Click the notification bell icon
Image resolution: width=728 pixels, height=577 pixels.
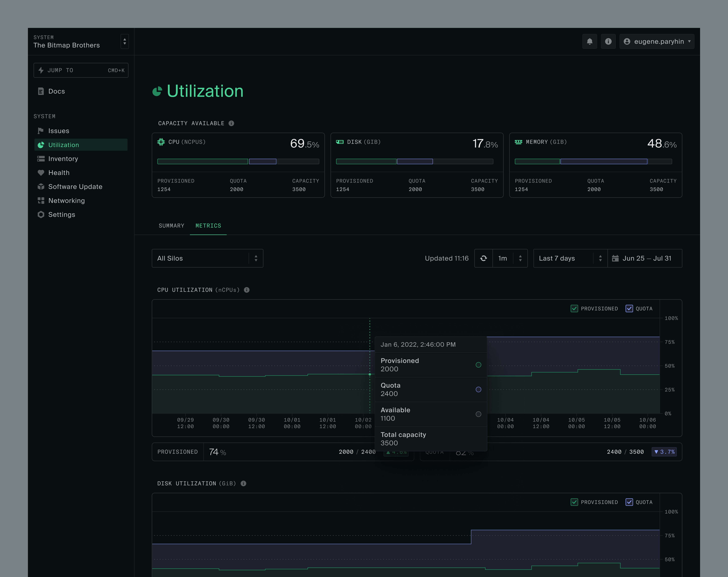[590, 41]
